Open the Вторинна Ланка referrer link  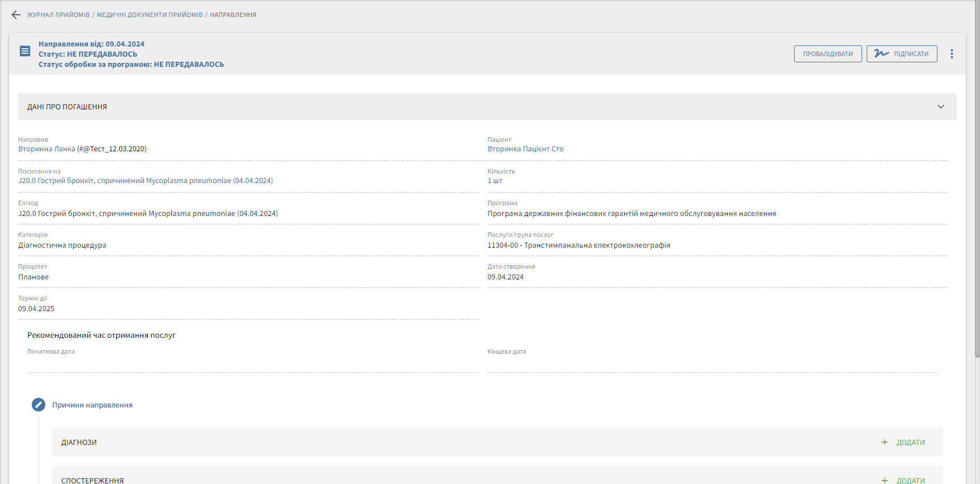pos(46,149)
